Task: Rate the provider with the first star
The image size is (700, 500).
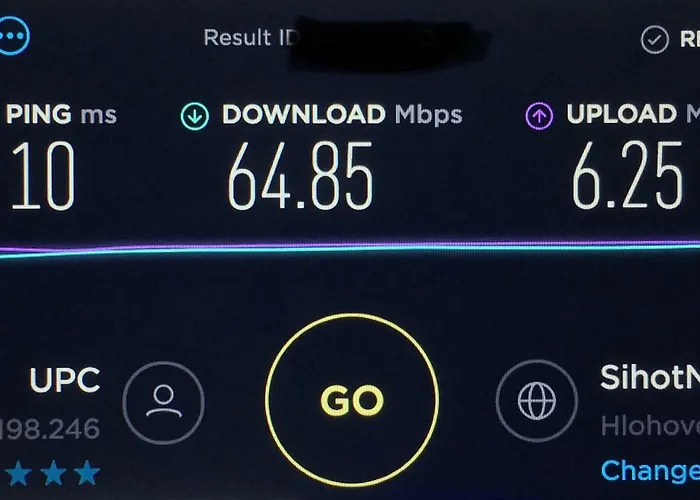Action: [x=18, y=473]
